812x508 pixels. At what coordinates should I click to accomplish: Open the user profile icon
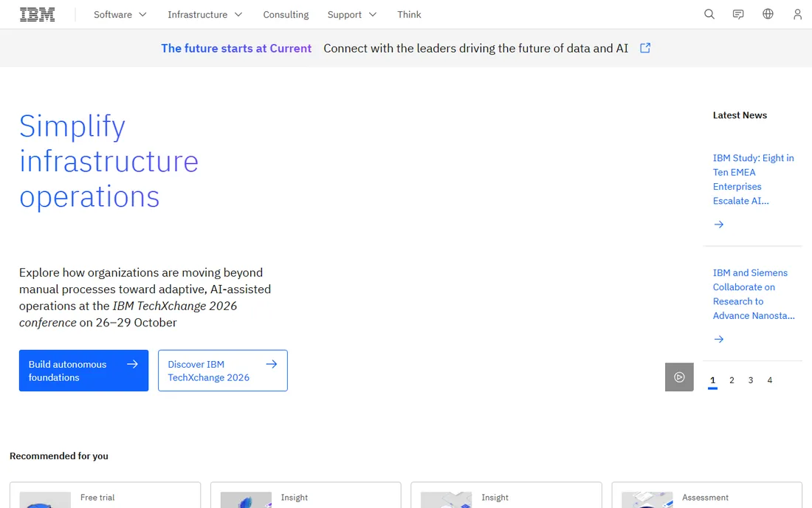[797, 15]
